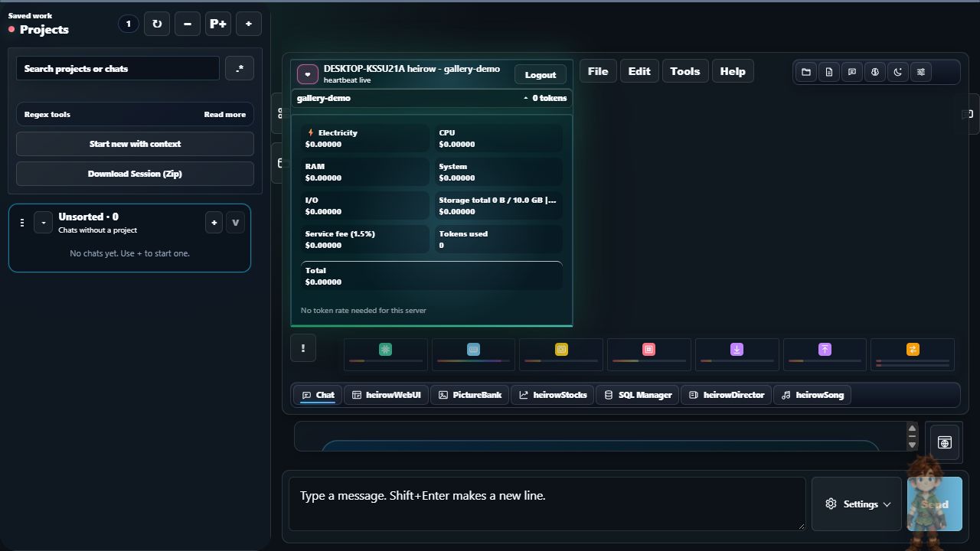The image size is (980, 551).
Task: Open the Edit menu
Action: (x=639, y=71)
